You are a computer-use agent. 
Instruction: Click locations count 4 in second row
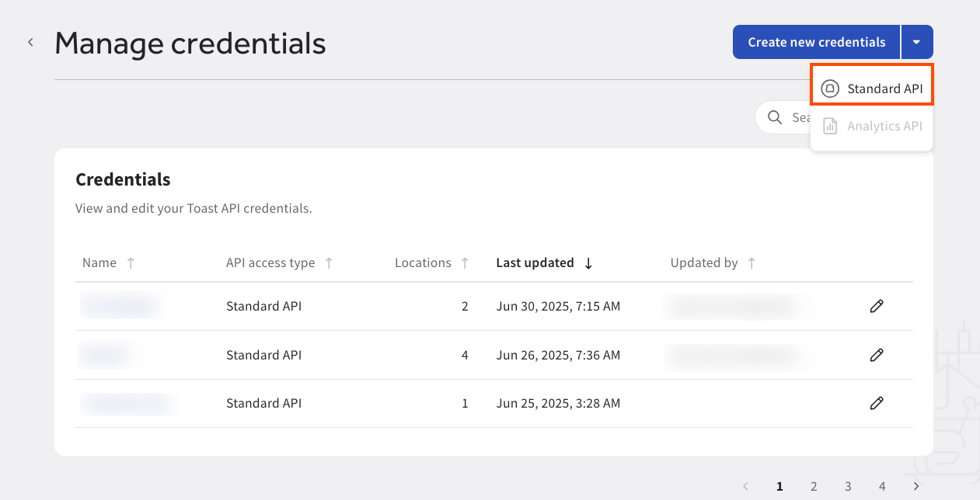tap(465, 355)
